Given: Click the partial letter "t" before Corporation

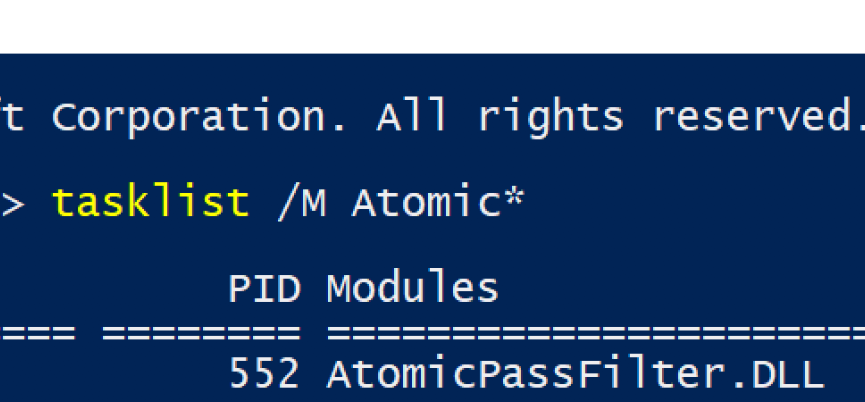Looking at the screenshot, I should pos(12,118).
